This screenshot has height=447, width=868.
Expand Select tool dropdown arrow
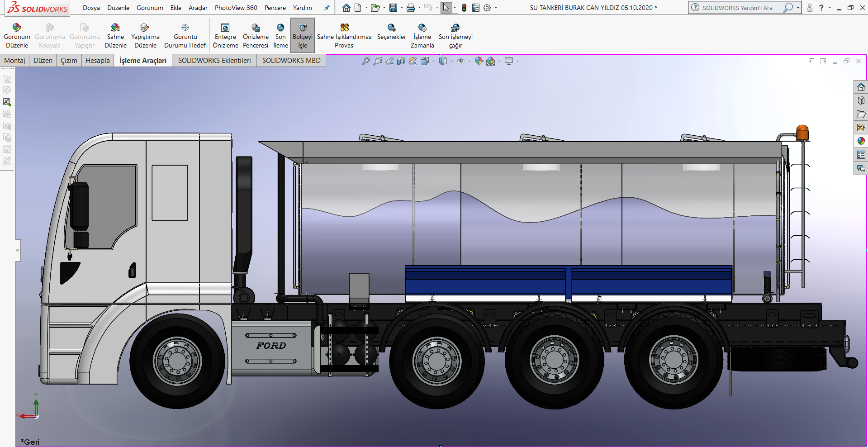click(455, 8)
